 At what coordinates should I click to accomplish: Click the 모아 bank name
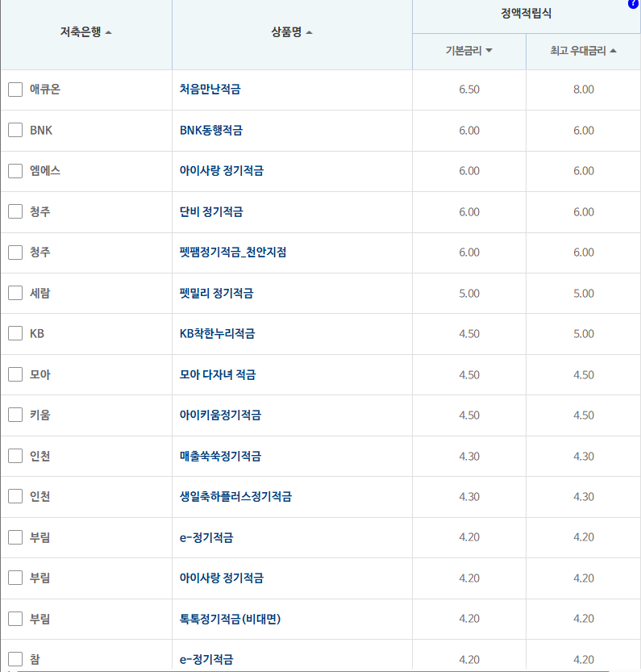[x=40, y=374]
